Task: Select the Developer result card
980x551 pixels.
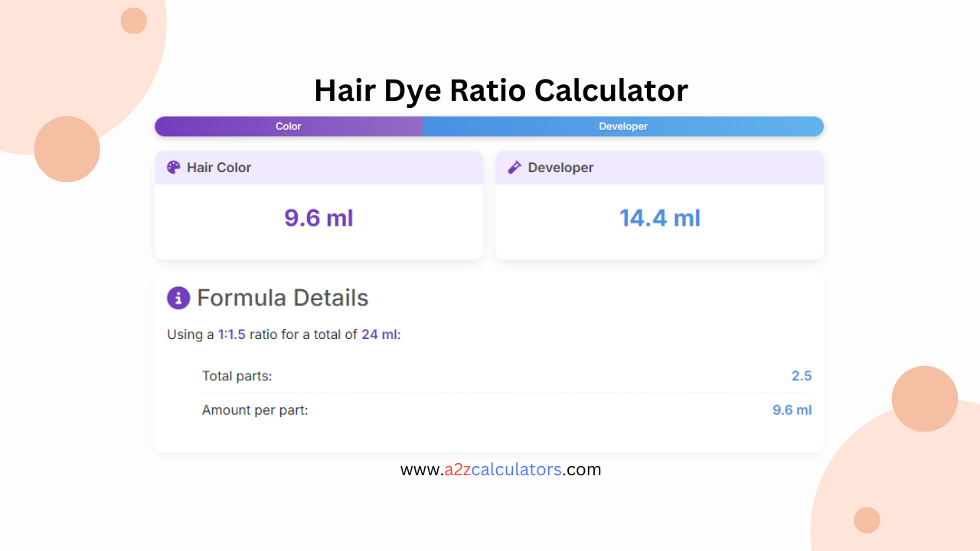Action: pos(659,205)
